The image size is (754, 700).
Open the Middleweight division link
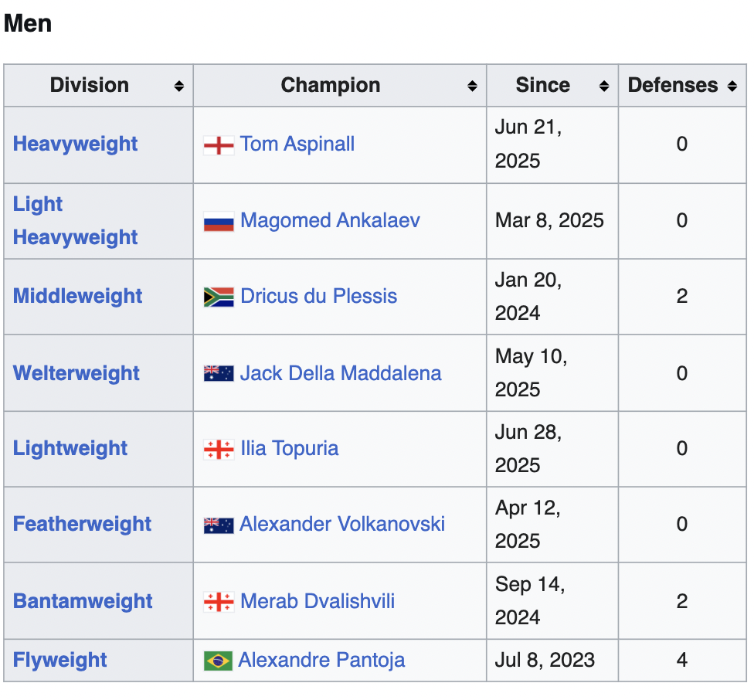click(x=77, y=296)
